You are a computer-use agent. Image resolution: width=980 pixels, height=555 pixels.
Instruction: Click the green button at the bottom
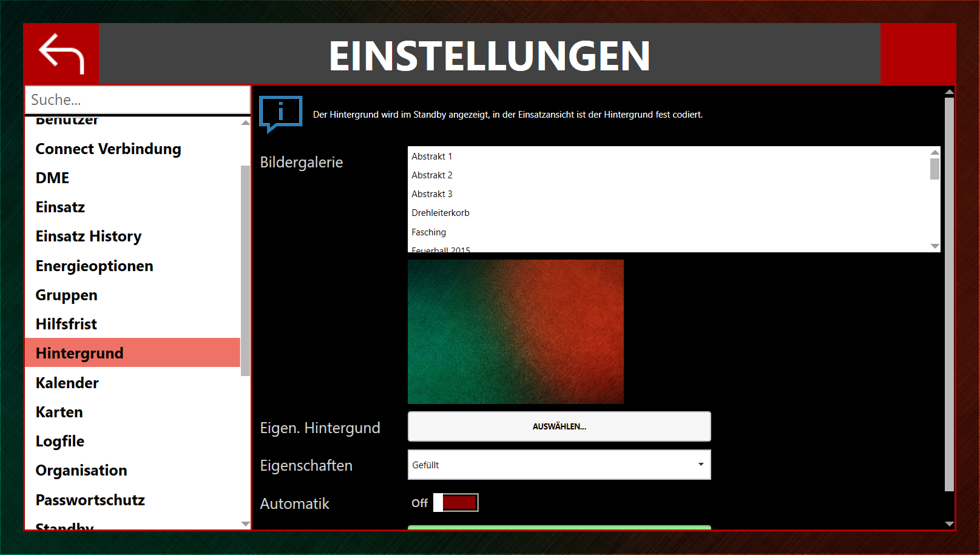(x=558, y=529)
